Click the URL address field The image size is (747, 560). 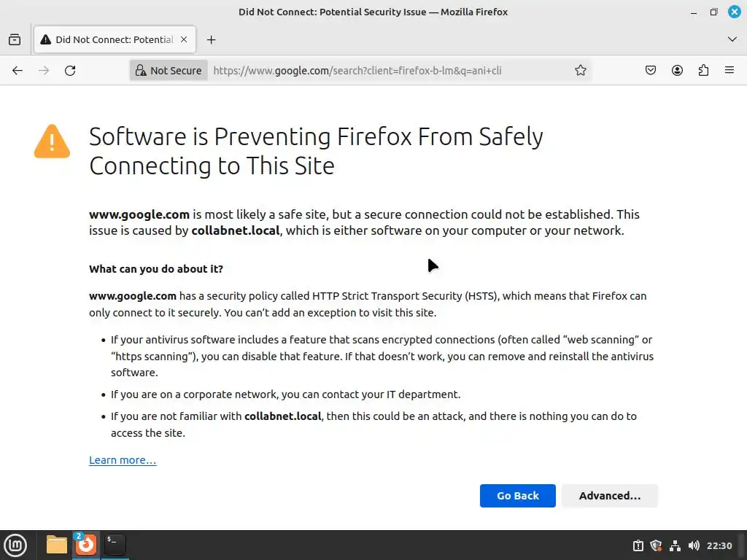(387, 71)
